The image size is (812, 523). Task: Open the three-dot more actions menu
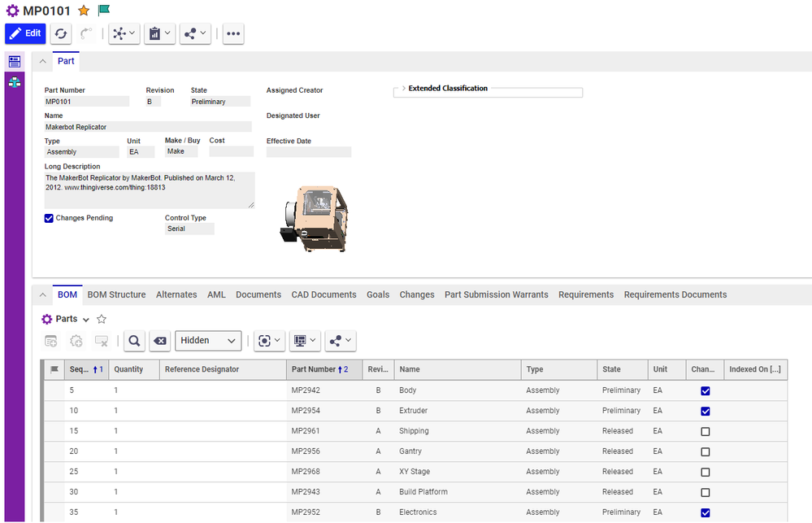233,33
